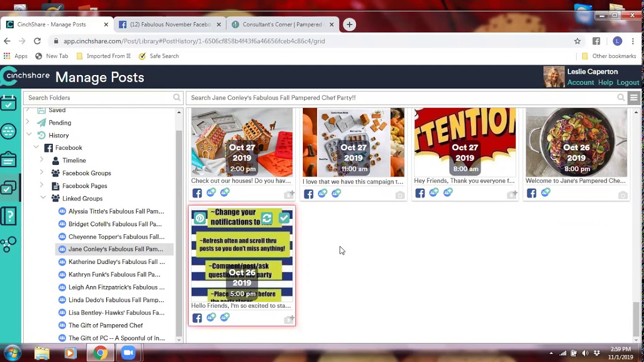Click Chrome icon in Windows taskbar

click(x=100, y=353)
